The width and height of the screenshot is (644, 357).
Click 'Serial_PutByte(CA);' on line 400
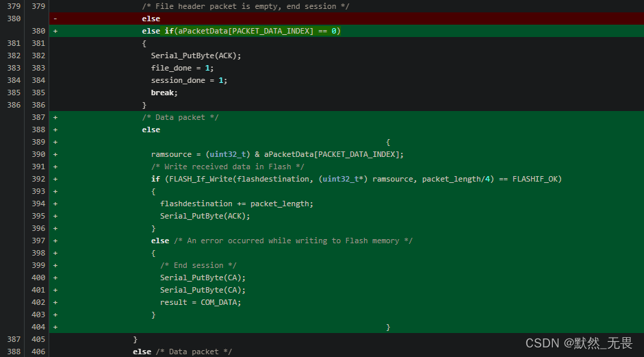[x=203, y=278]
